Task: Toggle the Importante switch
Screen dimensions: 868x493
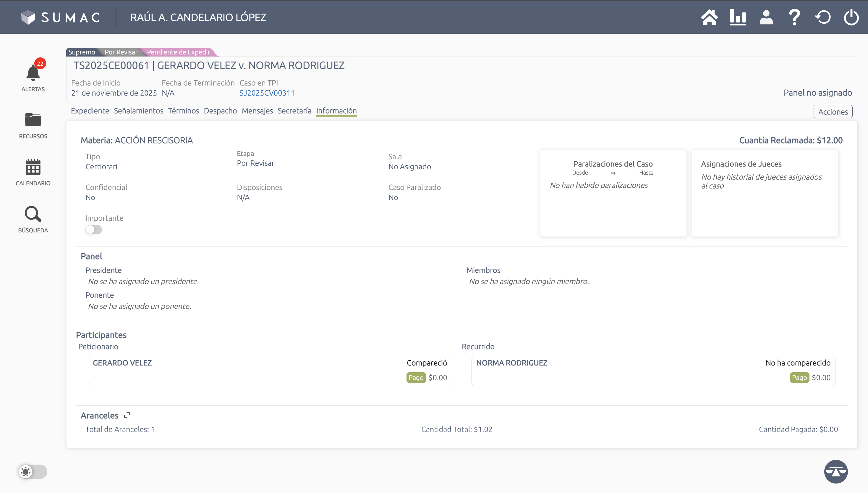Action: pyautogui.click(x=94, y=230)
